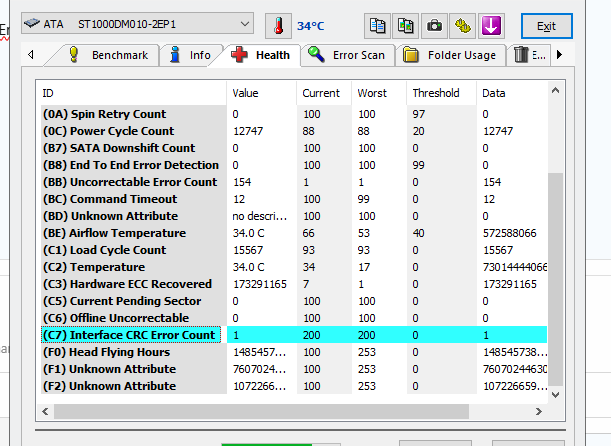Select the (F0) Head Flying Hours row
The height and width of the screenshot is (446, 611).
coord(294,352)
